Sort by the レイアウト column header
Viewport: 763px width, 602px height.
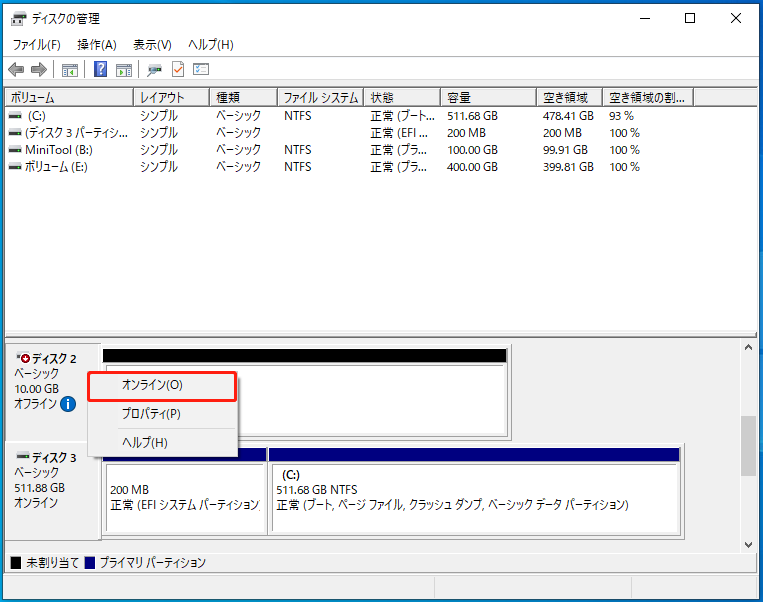point(172,97)
